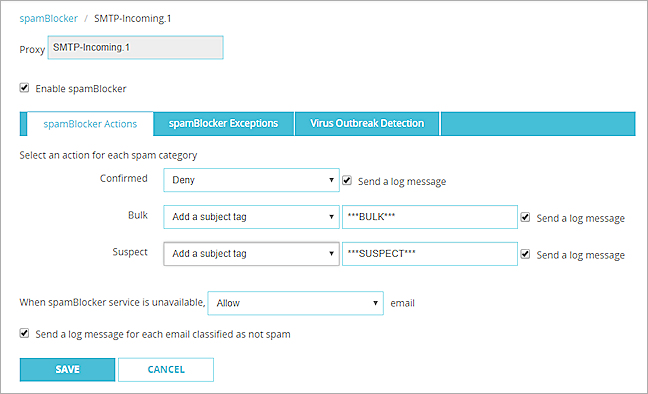Viewport: 648px width, 394px height.
Task: Click the 'When spamBlocker service is unavailable' text
Action: [112, 303]
